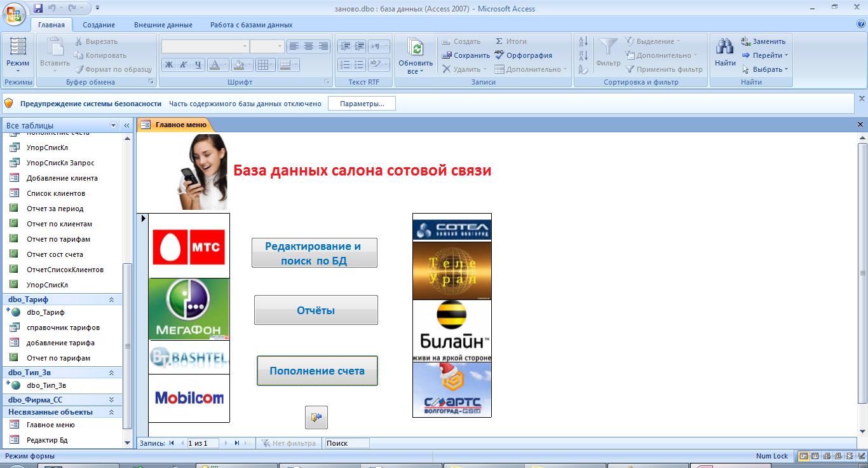
Task: Align text right
Action: (323, 46)
